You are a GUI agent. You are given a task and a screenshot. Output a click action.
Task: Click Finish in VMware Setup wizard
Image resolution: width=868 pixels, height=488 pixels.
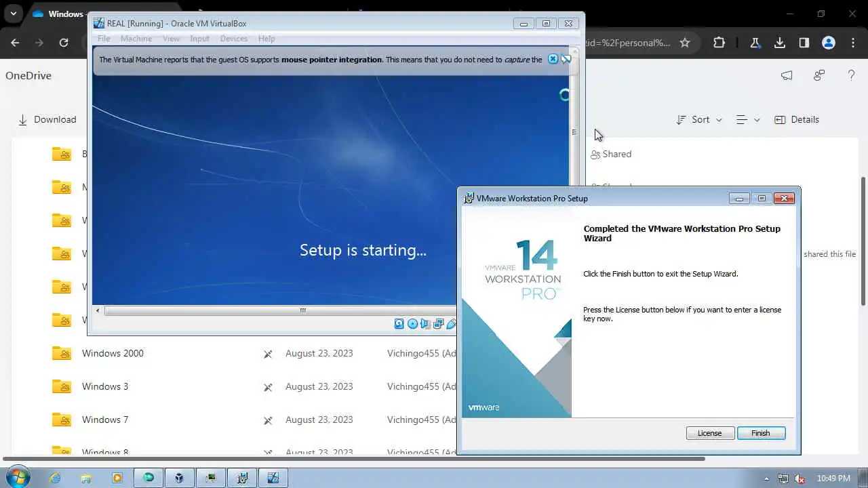coord(761,433)
